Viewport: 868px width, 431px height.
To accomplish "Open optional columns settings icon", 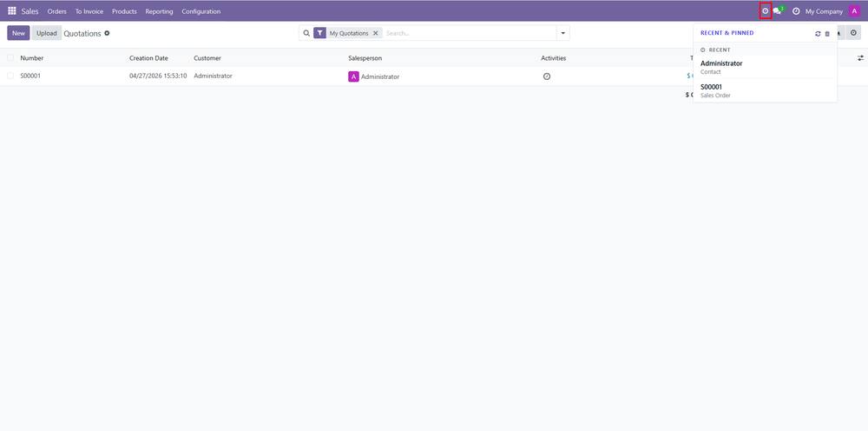I will pyautogui.click(x=860, y=58).
